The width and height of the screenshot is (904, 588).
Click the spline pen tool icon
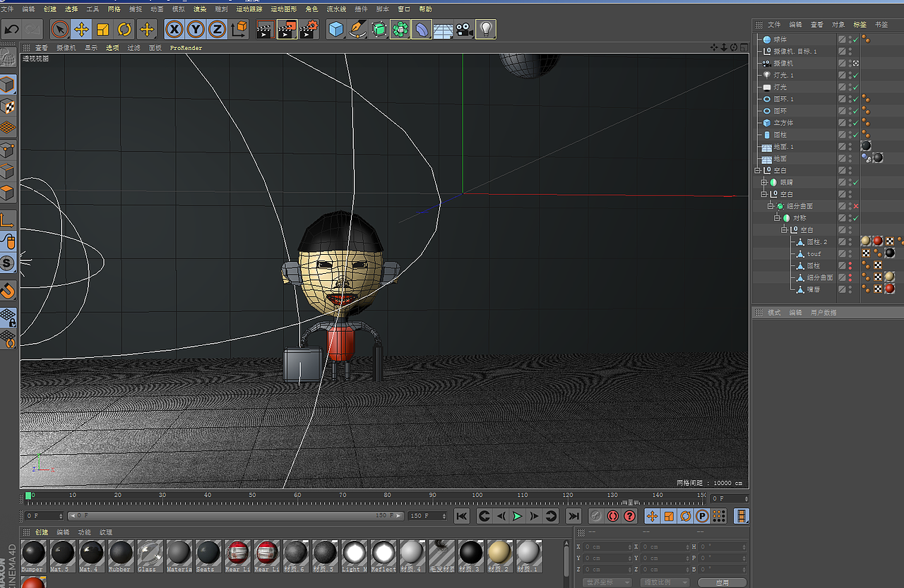tap(357, 29)
